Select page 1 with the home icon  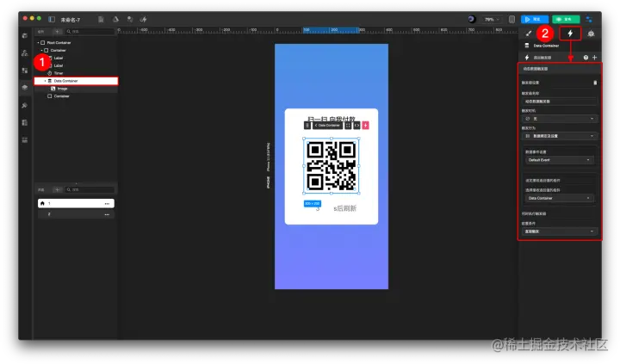76,203
